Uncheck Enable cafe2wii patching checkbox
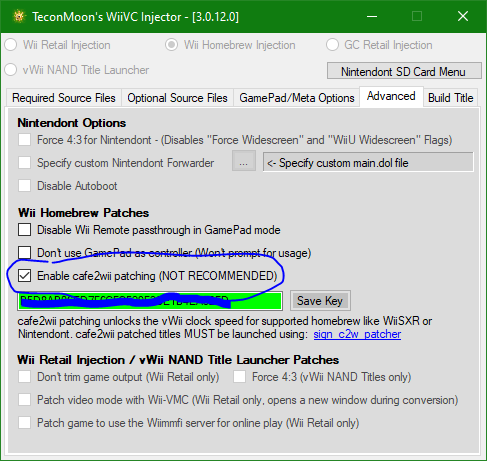Screen dimensions: 487x461 (x=25, y=276)
